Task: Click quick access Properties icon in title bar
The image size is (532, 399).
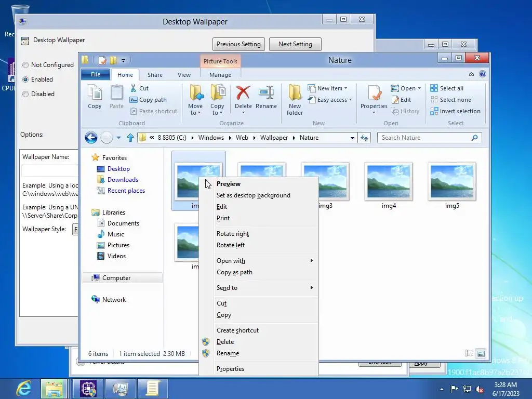Action: pos(102,60)
